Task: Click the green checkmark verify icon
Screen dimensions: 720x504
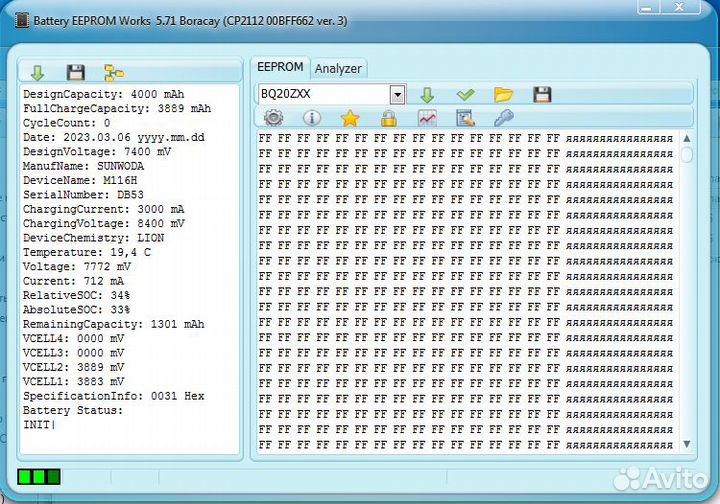Action: pyautogui.click(x=465, y=95)
